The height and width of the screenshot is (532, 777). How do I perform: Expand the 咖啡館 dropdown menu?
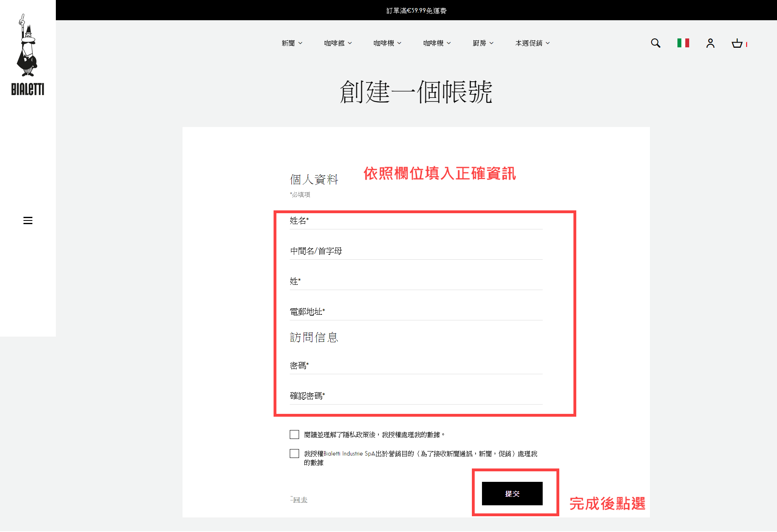pos(338,43)
